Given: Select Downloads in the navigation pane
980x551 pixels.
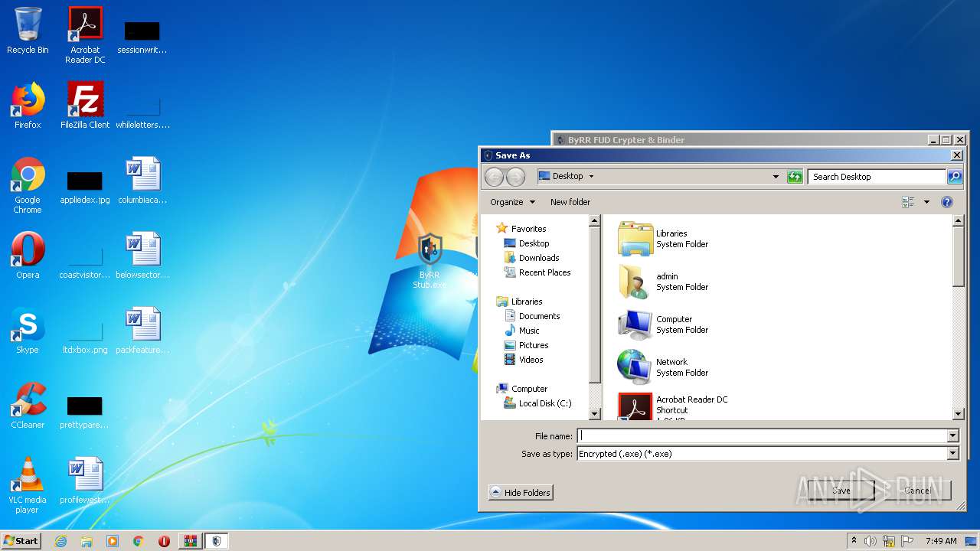Looking at the screenshot, I should [539, 258].
